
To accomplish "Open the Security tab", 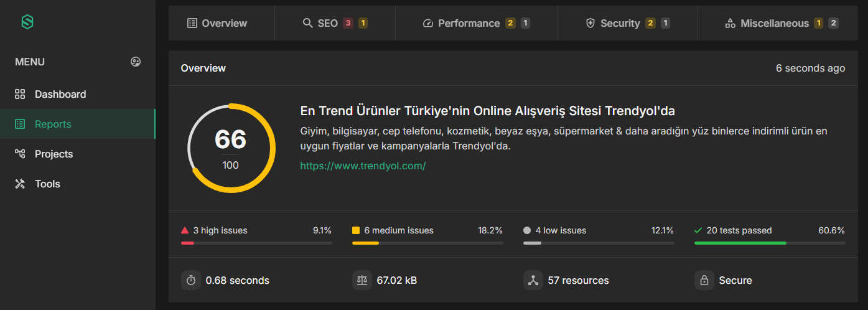I will coord(628,23).
